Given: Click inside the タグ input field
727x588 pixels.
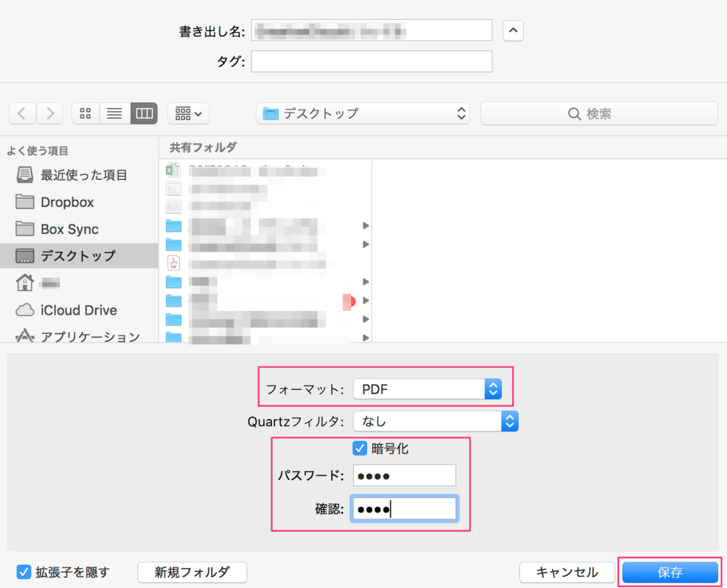Looking at the screenshot, I should (371, 61).
